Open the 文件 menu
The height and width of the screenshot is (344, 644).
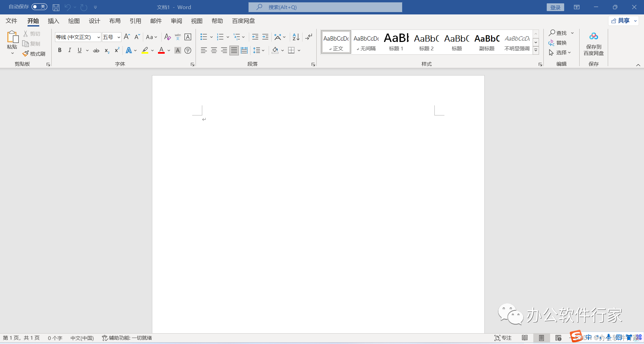[11, 21]
